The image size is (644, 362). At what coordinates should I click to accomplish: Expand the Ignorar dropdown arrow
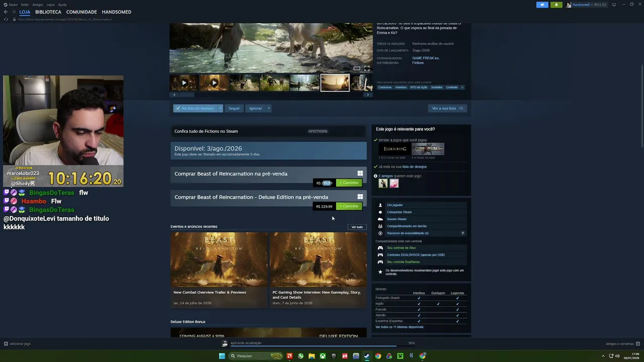pos(269,108)
